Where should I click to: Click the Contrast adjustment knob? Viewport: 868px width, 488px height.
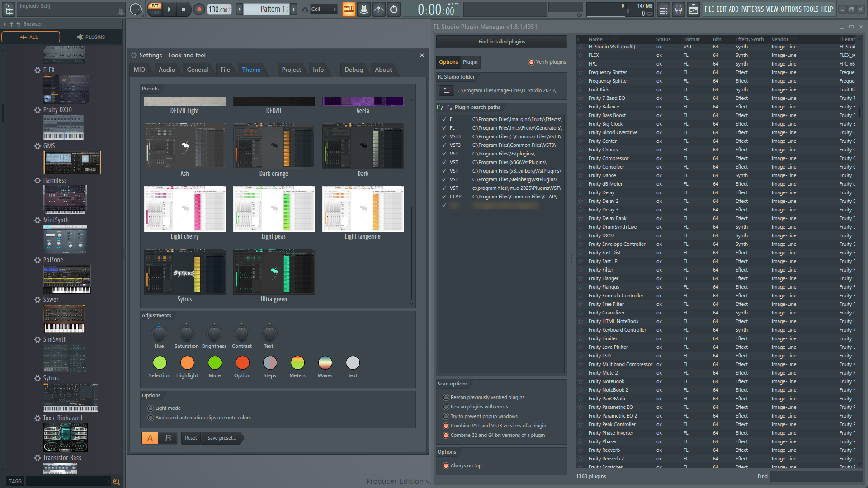(x=241, y=333)
